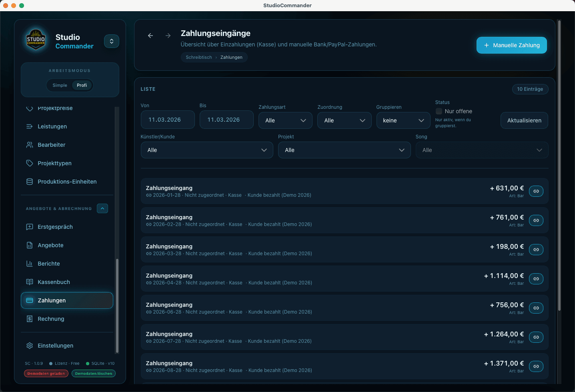Switch working mode to Simple
The height and width of the screenshot is (392, 575).
pyautogui.click(x=60, y=85)
